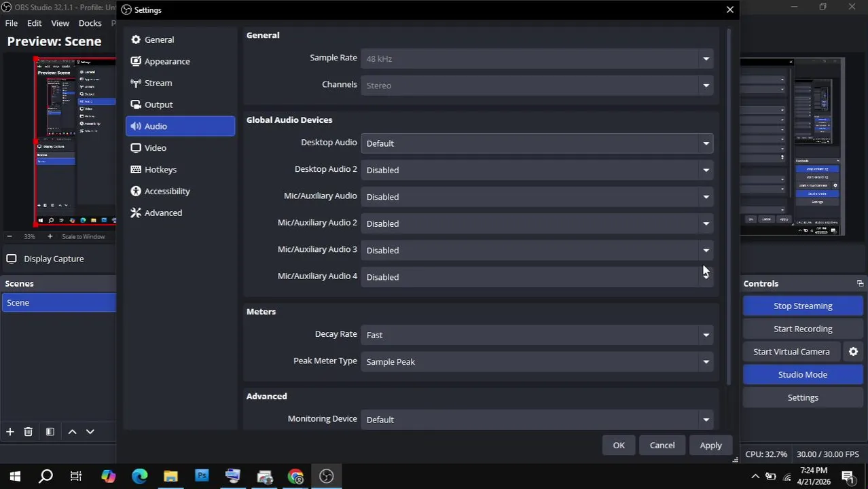The width and height of the screenshot is (868, 489).
Task: Click Stop Streaming in OBS Controls
Action: (x=803, y=306)
